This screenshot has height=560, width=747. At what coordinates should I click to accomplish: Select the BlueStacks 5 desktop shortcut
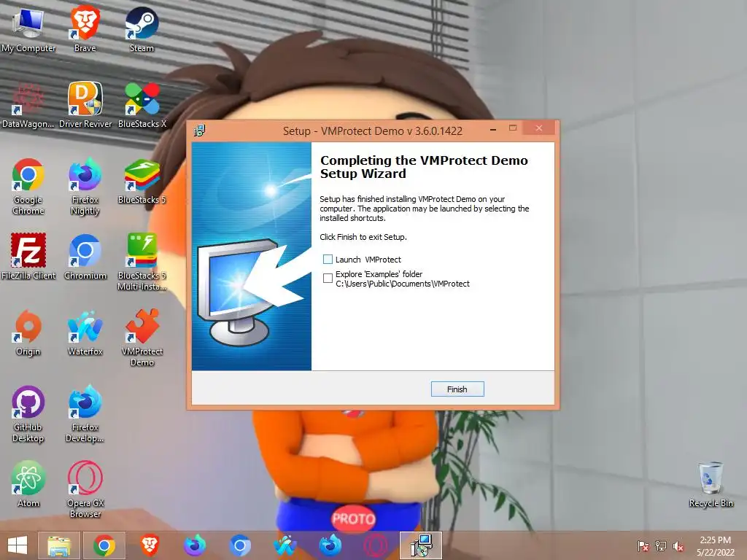(x=142, y=181)
